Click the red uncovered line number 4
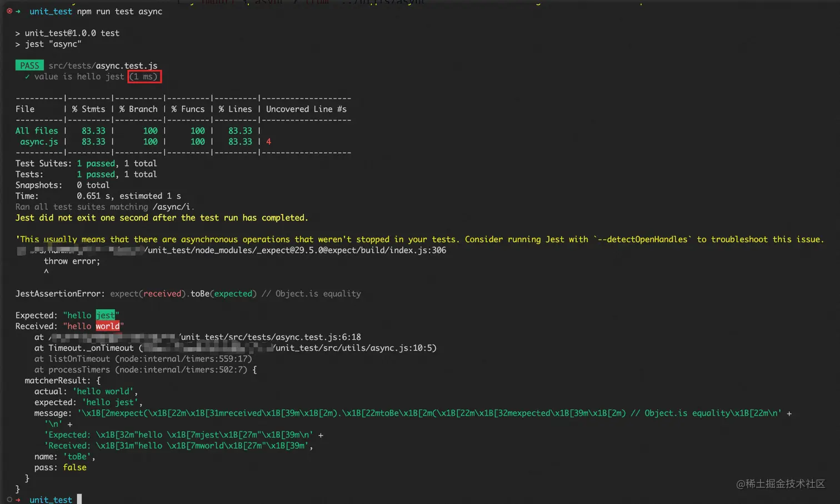The height and width of the screenshot is (504, 840). 268,142
